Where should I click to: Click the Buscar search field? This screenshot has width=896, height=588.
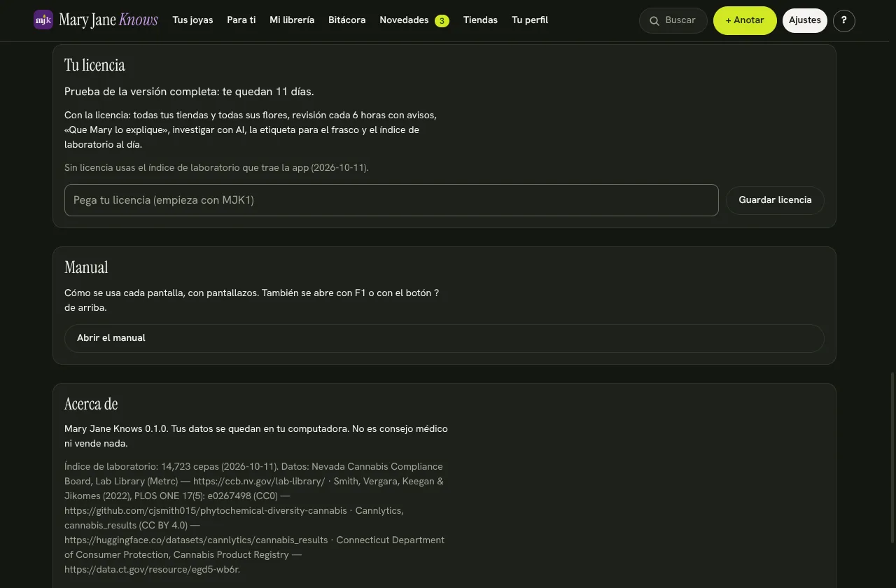(x=673, y=20)
